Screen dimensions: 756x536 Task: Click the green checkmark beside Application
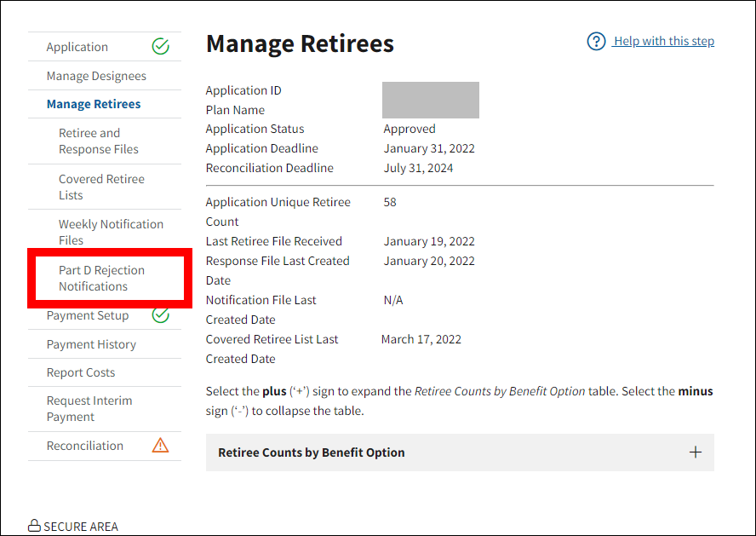(x=160, y=47)
